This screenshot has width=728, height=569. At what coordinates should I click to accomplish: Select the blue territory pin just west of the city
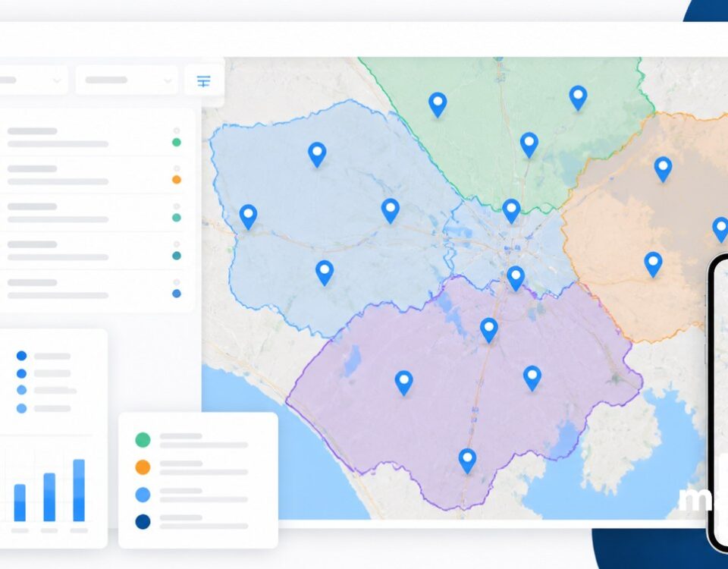[391, 211]
